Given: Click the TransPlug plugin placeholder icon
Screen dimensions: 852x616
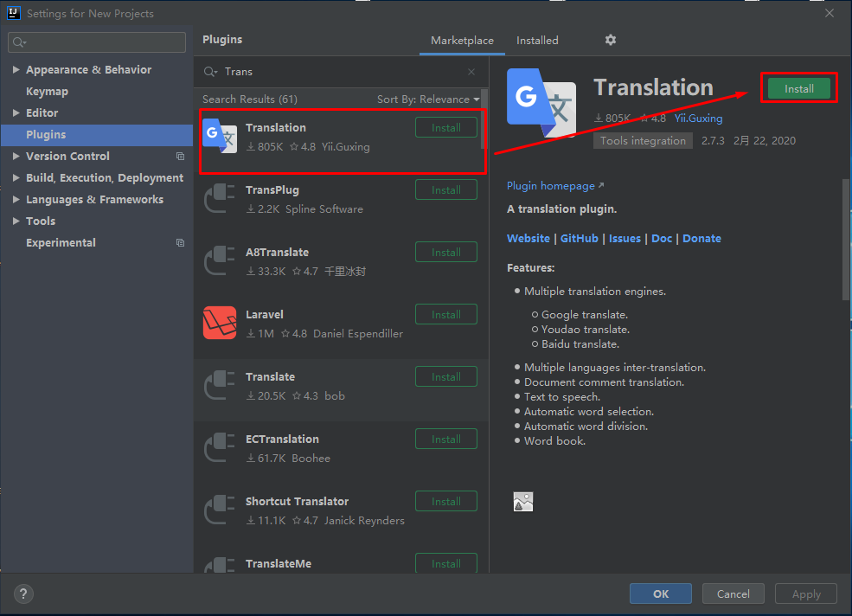Looking at the screenshot, I should pos(220,198).
